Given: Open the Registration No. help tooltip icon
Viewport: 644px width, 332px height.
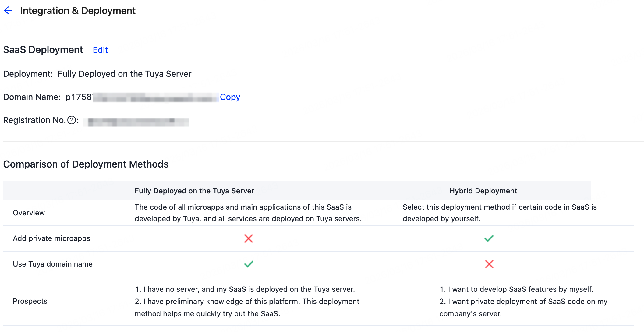Looking at the screenshot, I should (71, 120).
